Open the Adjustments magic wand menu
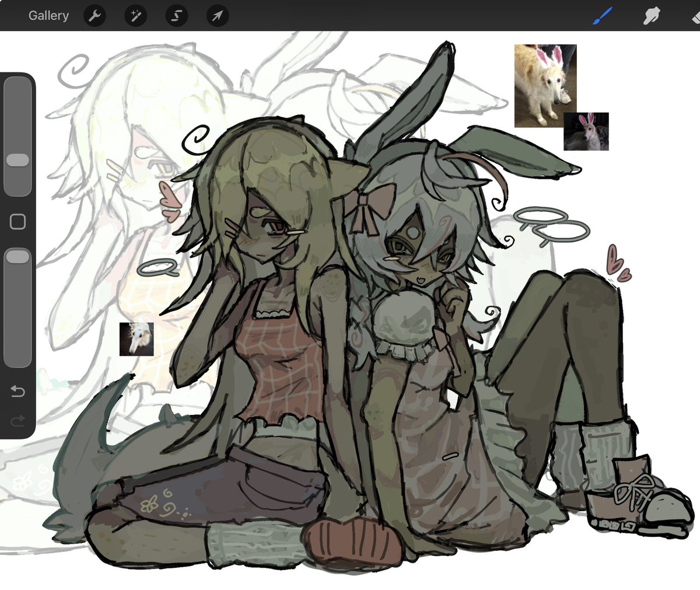The height and width of the screenshot is (590, 700). 135,16
